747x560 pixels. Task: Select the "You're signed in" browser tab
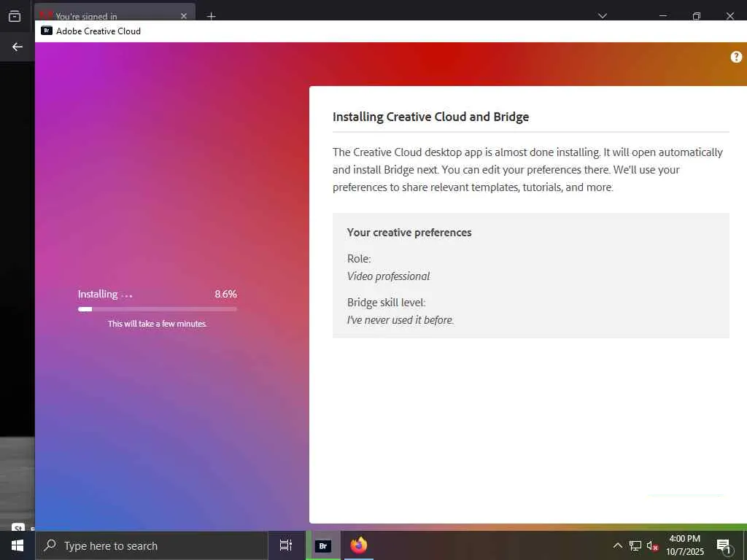(x=115, y=15)
